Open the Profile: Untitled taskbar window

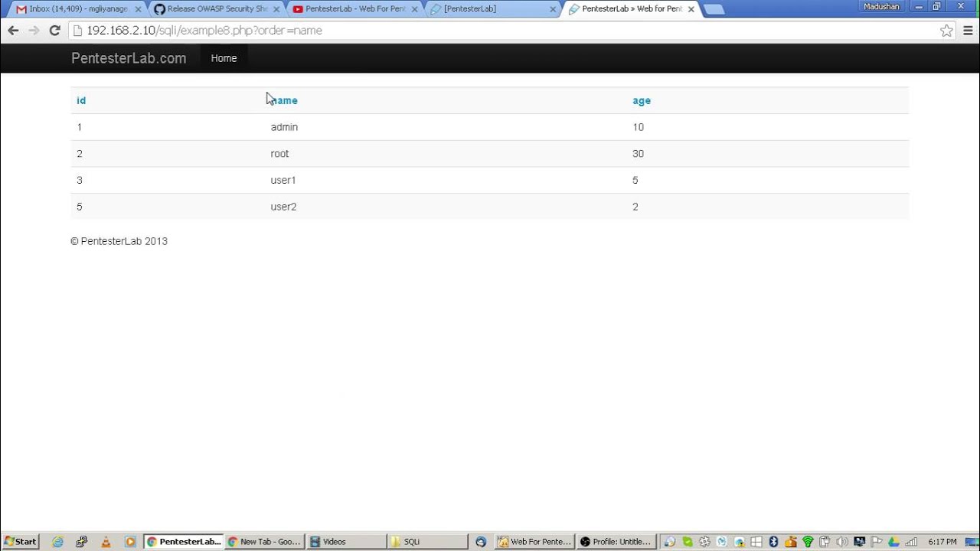point(616,542)
